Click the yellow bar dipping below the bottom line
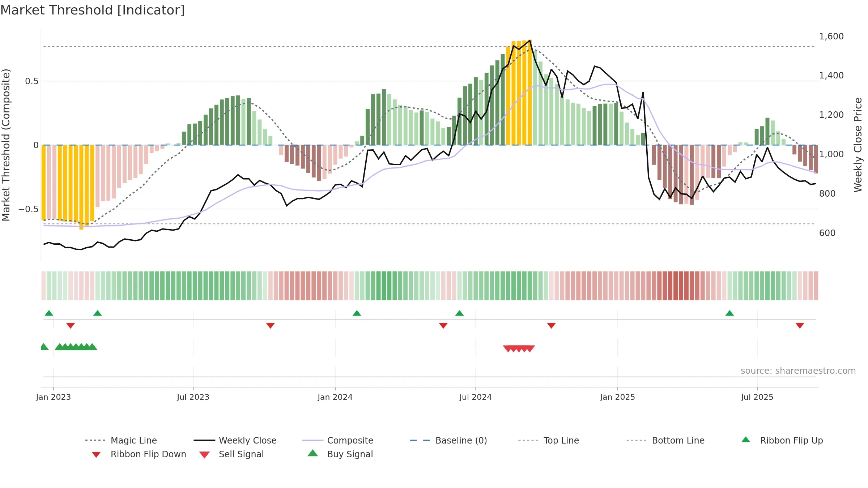868x488 pixels. pyautogui.click(x=81, y=187)
